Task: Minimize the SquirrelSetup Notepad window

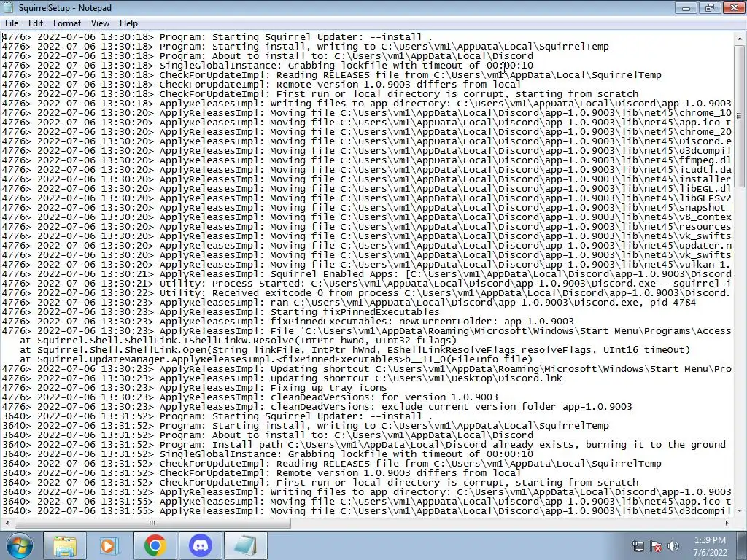Action: 686,7
